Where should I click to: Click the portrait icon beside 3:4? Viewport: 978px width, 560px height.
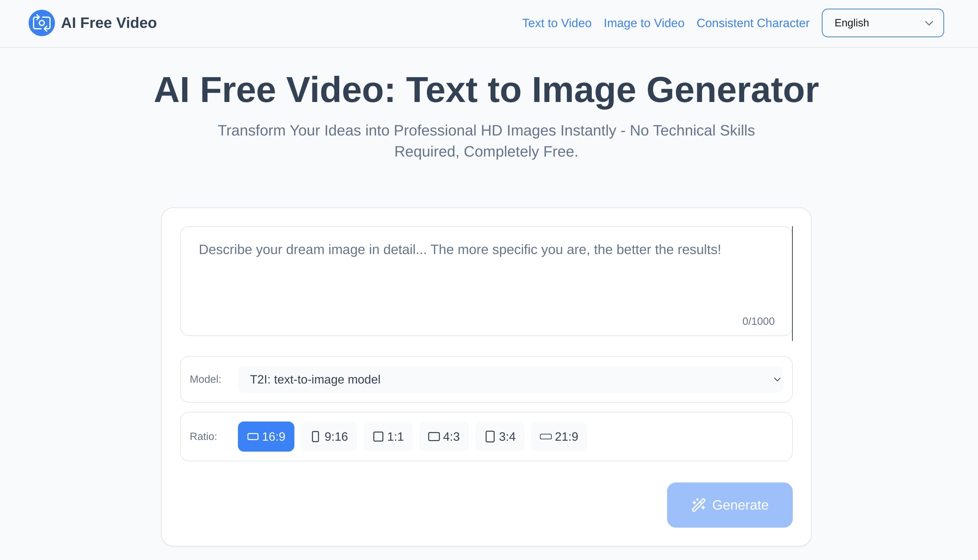(490, 437)
